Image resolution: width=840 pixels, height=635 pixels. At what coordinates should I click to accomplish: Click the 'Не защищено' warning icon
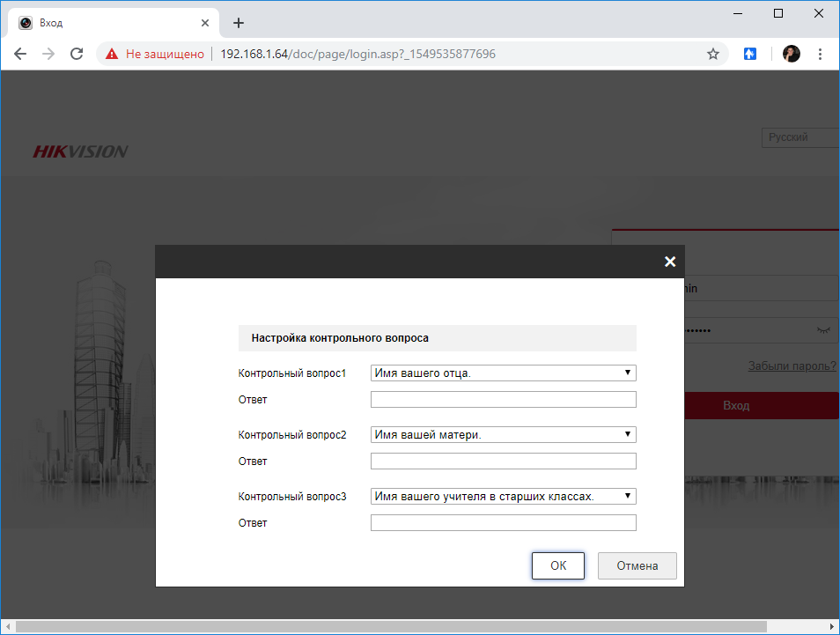[111, 53]
